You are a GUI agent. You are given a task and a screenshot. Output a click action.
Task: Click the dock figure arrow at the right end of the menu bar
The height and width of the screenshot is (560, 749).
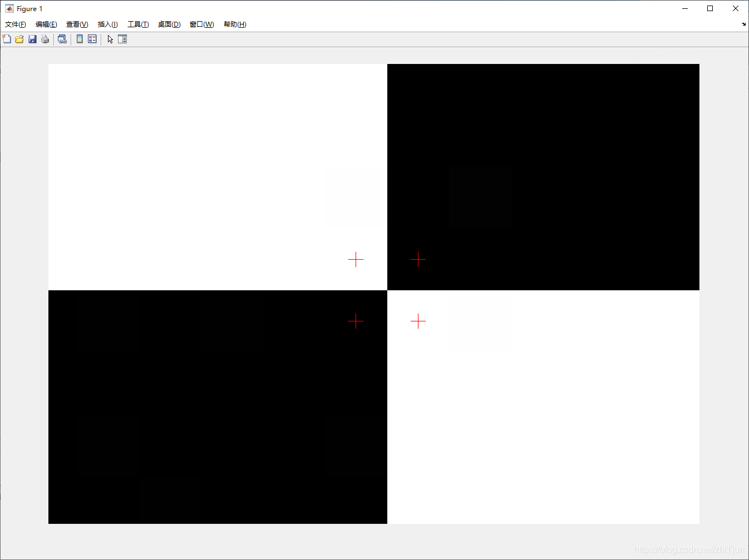(x=744, y=24)
